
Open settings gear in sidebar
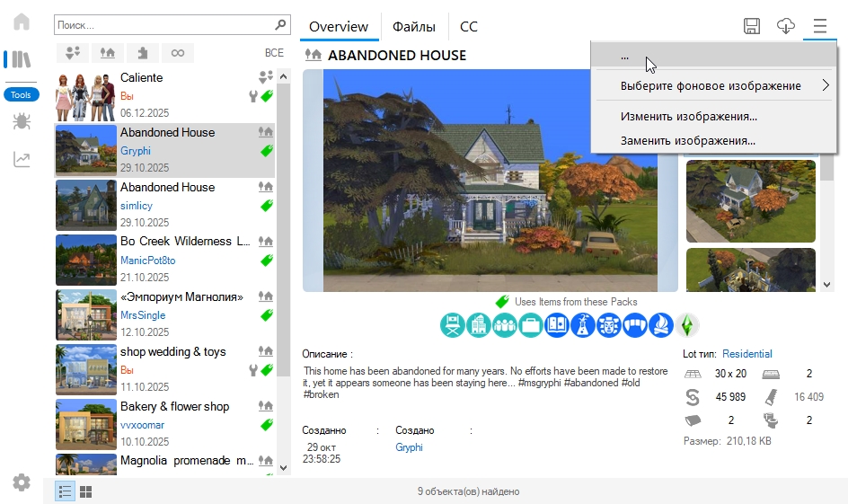click(22, 482)
